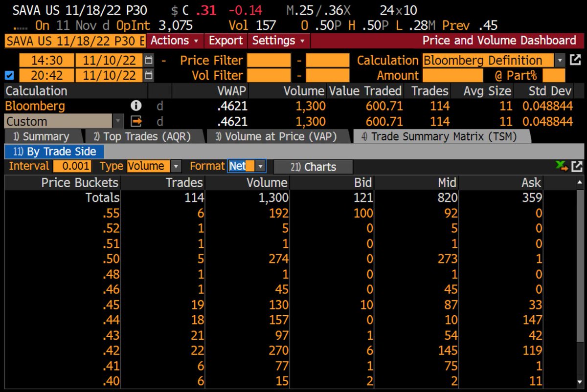Screen dimensions: 587x392
Task: Open the Actions menu
Action: (175, 41)
